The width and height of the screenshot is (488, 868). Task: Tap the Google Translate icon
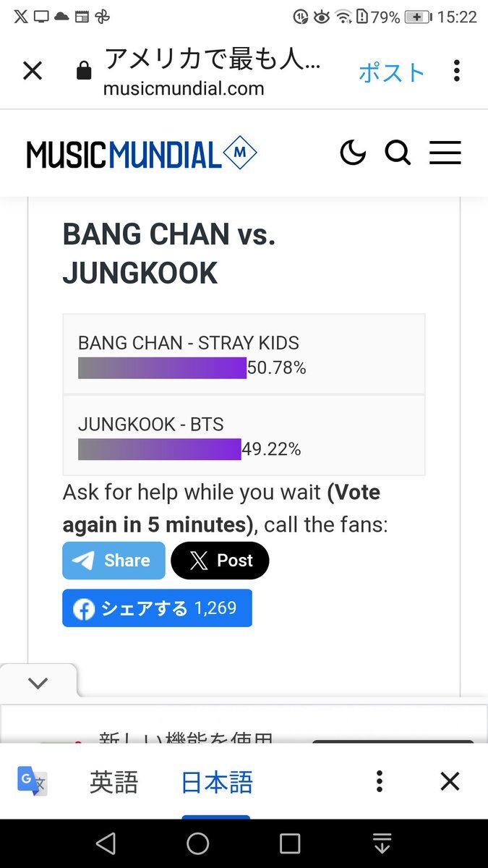pyautogui.click(x=33, y=781)
